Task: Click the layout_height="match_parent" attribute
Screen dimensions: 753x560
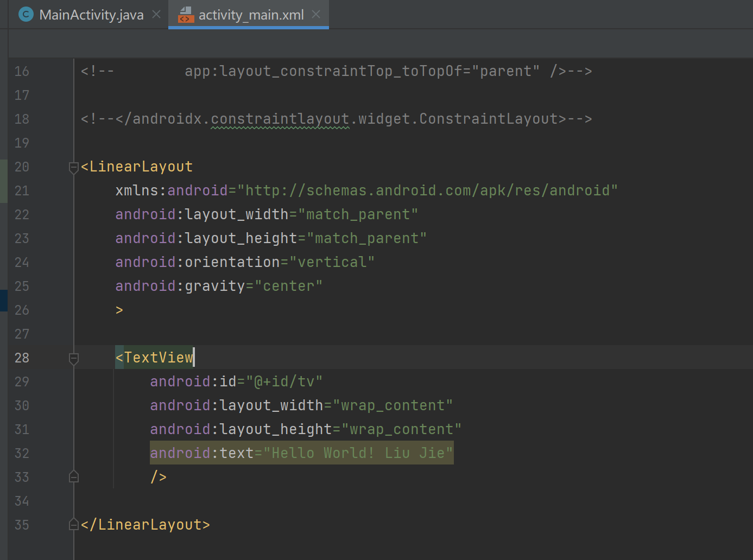Action: tap(271, 238)
